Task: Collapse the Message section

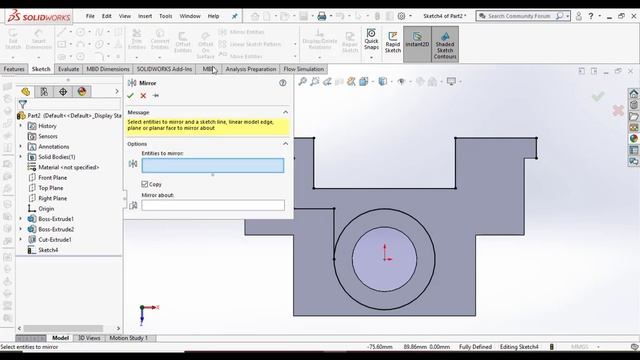Action: click(x=285, y=112)
